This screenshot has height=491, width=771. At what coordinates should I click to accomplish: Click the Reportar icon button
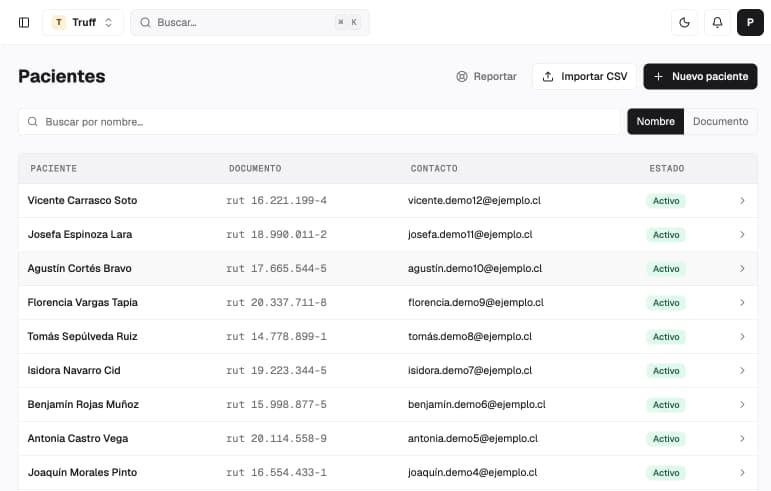pos(486,77)
